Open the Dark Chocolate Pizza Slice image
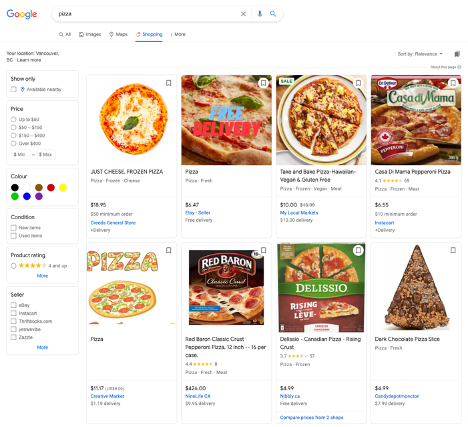 coord(416,287)
